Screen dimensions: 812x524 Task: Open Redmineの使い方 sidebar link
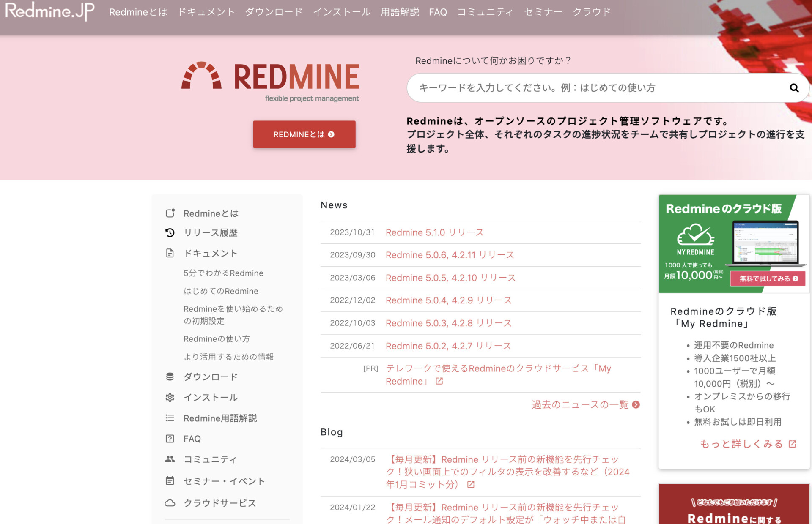click(217, 339)
